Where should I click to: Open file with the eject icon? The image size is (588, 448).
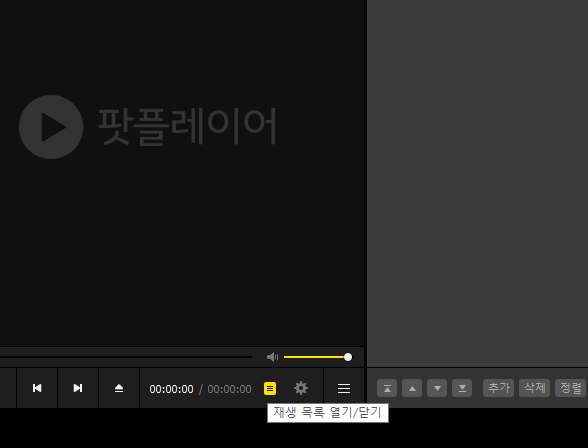tap(118, 388)
